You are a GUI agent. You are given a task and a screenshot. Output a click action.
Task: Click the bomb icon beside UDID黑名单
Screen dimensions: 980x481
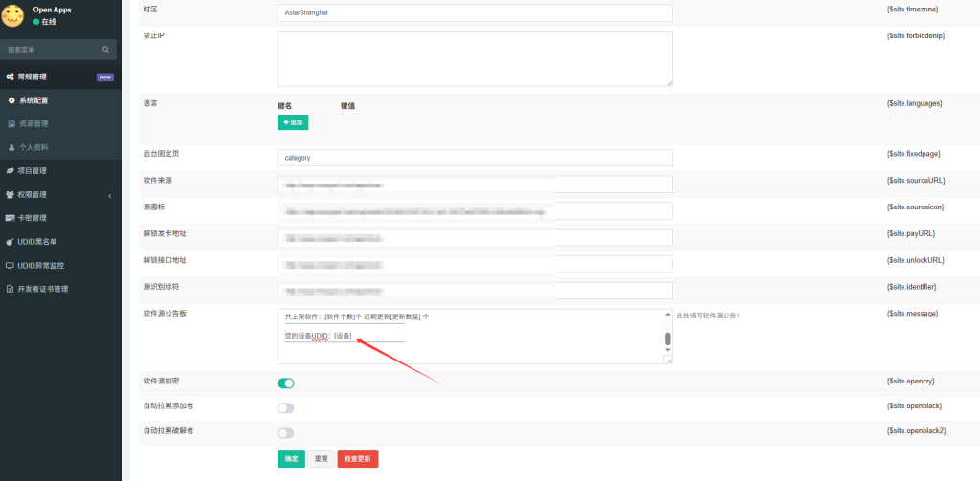(x=10, y=242)
